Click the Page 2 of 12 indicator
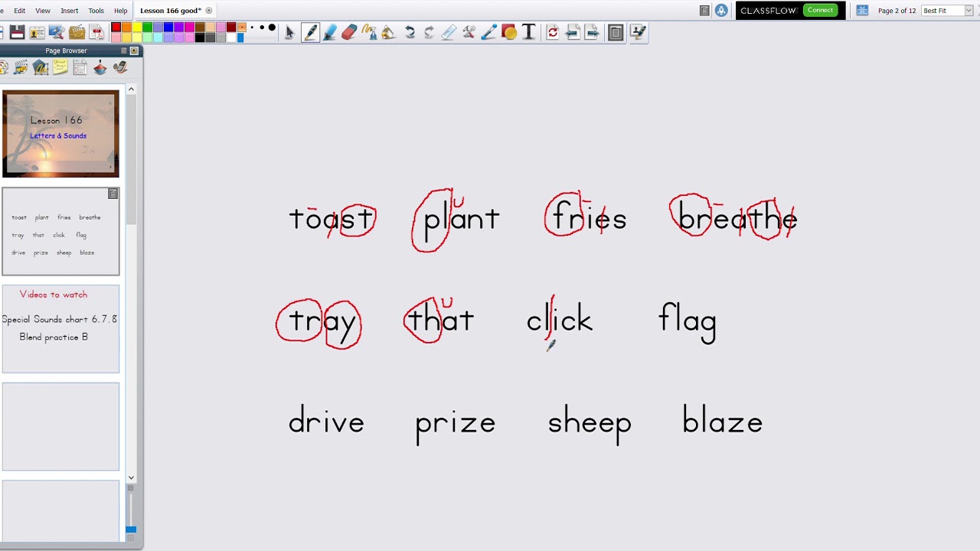The image size is (980, 551). pos(897,11)
